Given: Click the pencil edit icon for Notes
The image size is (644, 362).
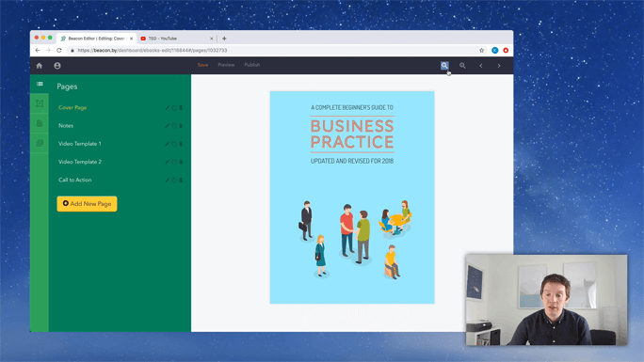Looking at the screenshot, I should tap(168, 126).
